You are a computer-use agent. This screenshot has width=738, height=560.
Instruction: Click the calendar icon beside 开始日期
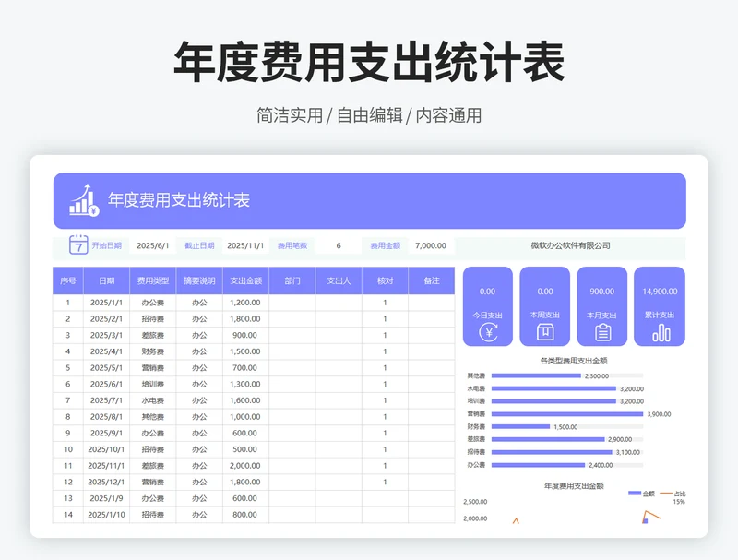78,244
